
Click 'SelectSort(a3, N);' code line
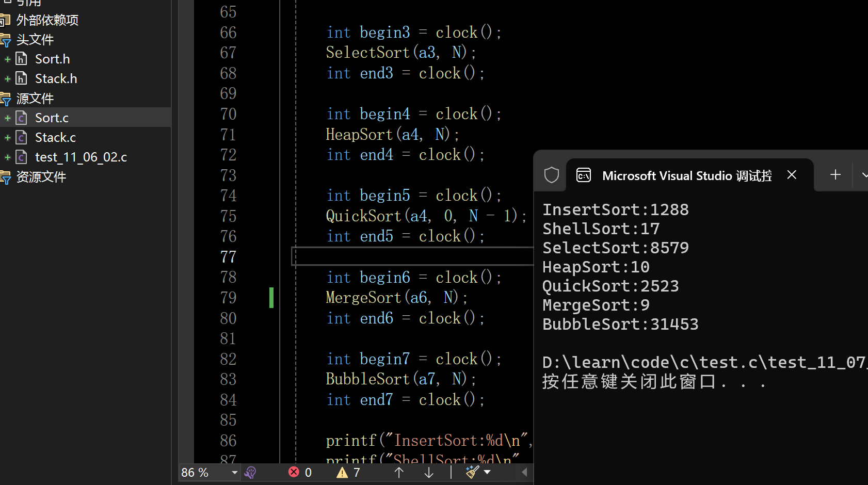401,53
